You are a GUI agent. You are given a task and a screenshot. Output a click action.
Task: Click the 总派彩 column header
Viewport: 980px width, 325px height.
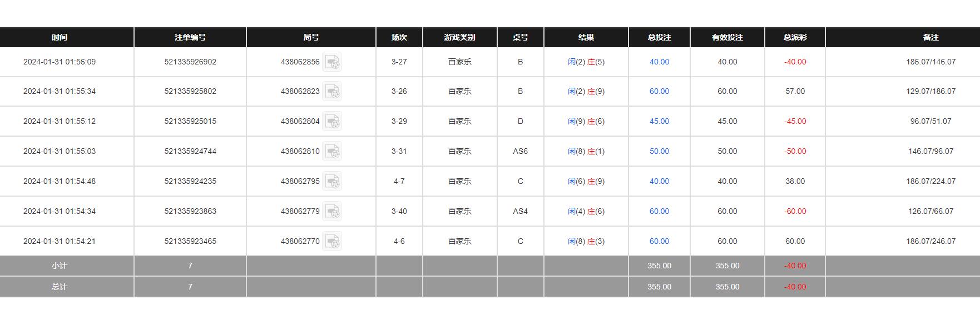795,37
